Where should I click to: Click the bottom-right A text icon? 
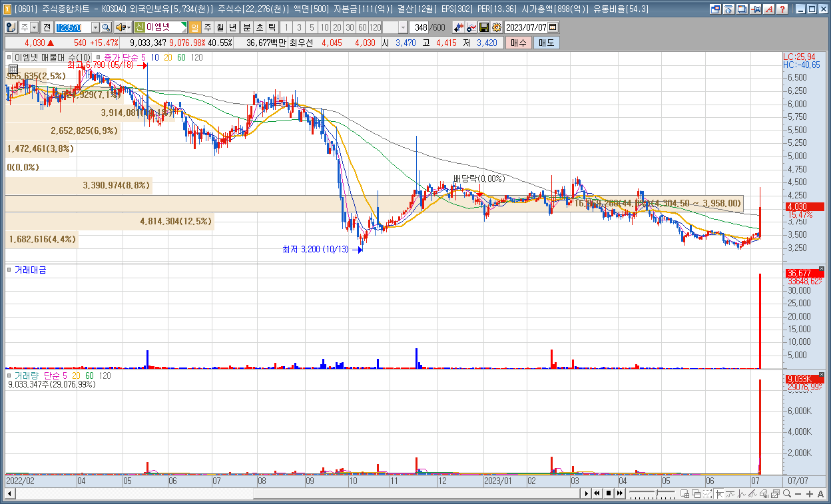tap(821, 493)
